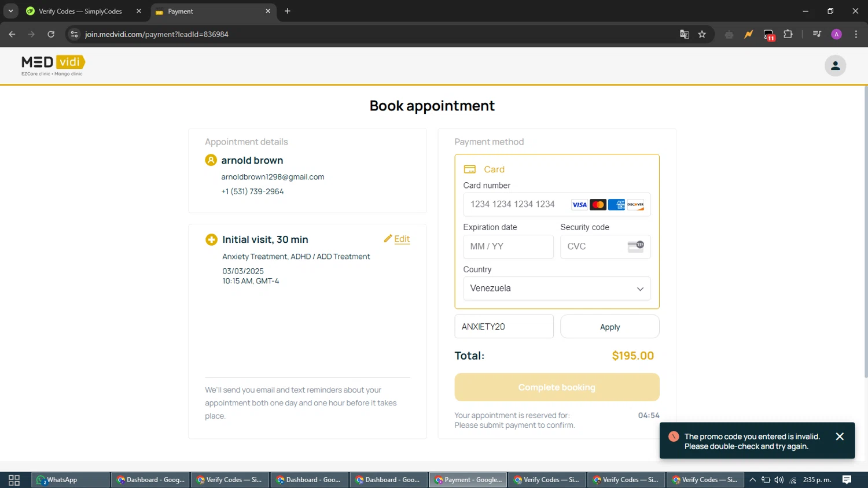Screen dimensions: 868x488
Task: Close the Verify Codes — SimplyCodes tab
Action: pyautogui.click(x=139, y=11)
